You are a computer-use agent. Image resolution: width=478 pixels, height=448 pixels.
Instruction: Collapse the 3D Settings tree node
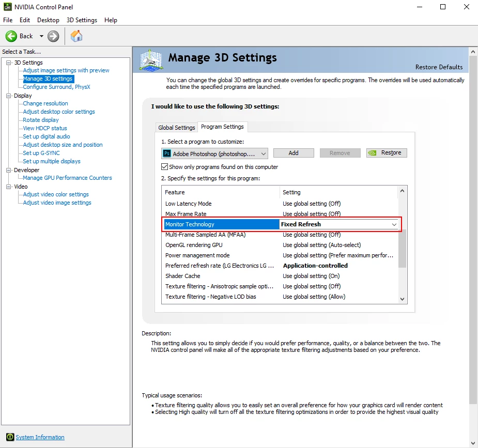point(9,63)
